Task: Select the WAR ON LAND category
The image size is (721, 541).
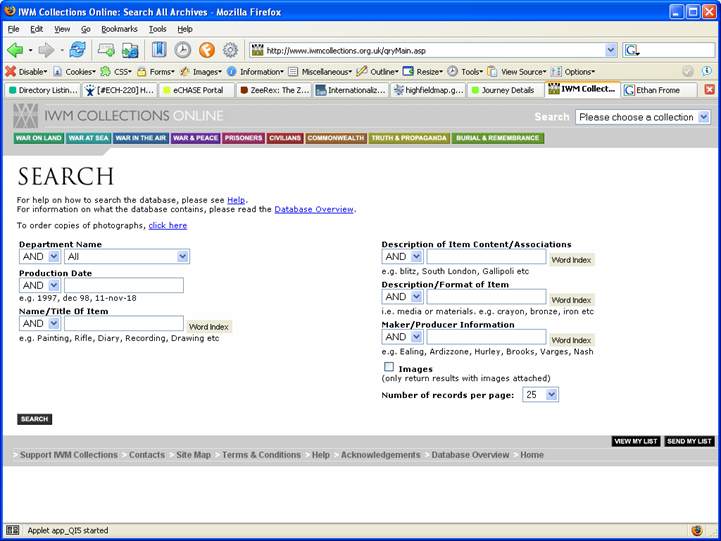Action: click(39, 138)
